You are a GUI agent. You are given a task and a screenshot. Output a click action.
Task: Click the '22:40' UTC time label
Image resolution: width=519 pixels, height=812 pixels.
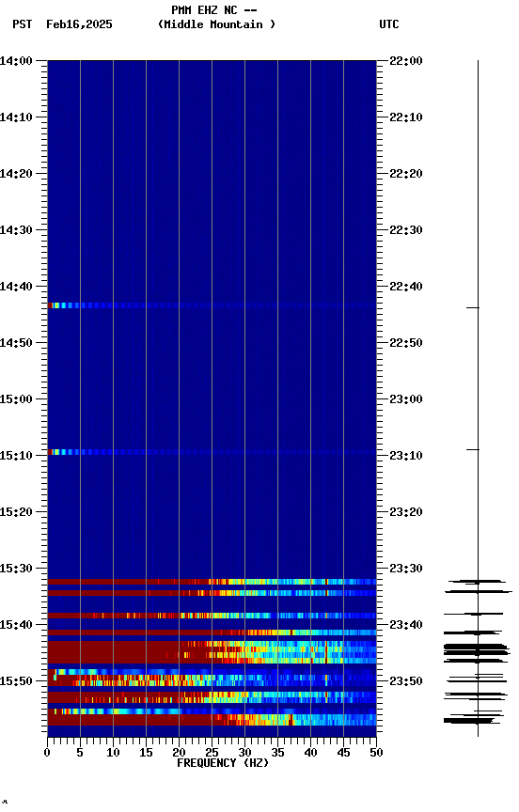pos(406,287)
